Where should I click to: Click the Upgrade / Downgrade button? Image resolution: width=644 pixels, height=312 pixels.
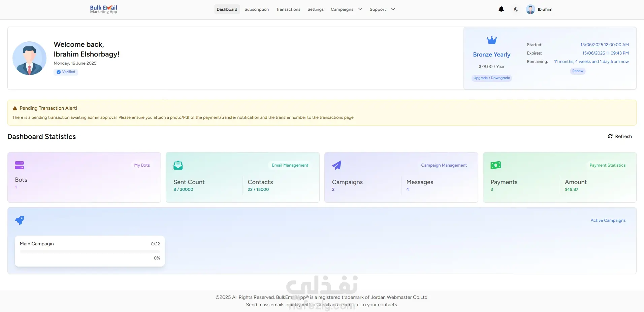tap(491, 78)
